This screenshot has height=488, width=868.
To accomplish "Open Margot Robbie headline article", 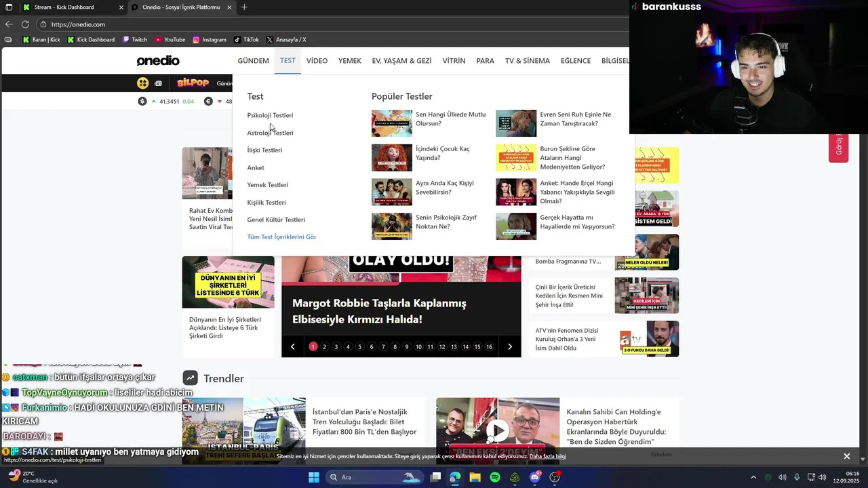I will coord(379,310).
